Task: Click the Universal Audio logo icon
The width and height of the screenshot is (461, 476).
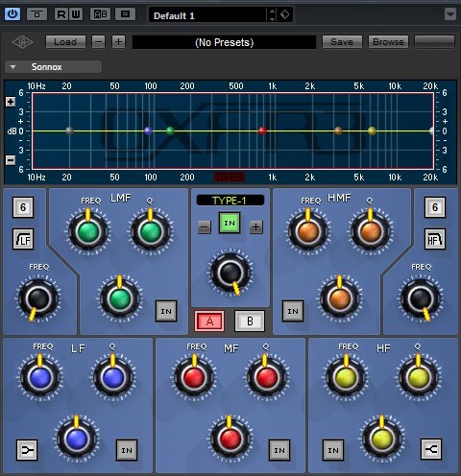Action: point(22,42)
